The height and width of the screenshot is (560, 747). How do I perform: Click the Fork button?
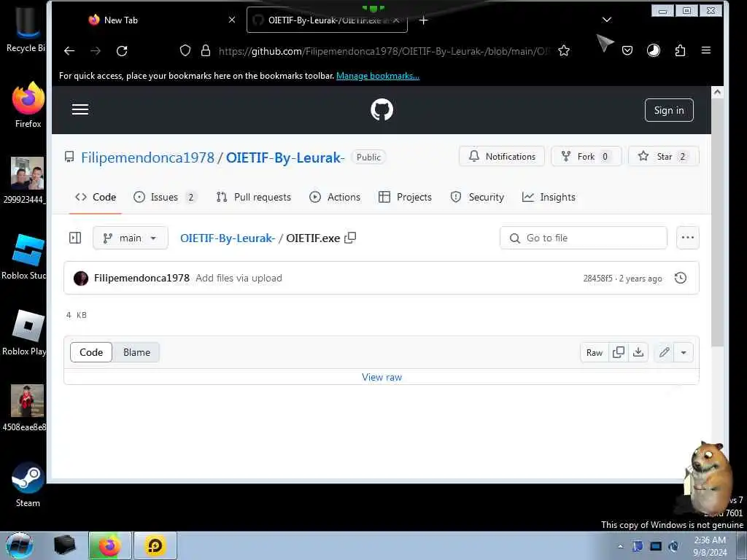click(586, 156)
